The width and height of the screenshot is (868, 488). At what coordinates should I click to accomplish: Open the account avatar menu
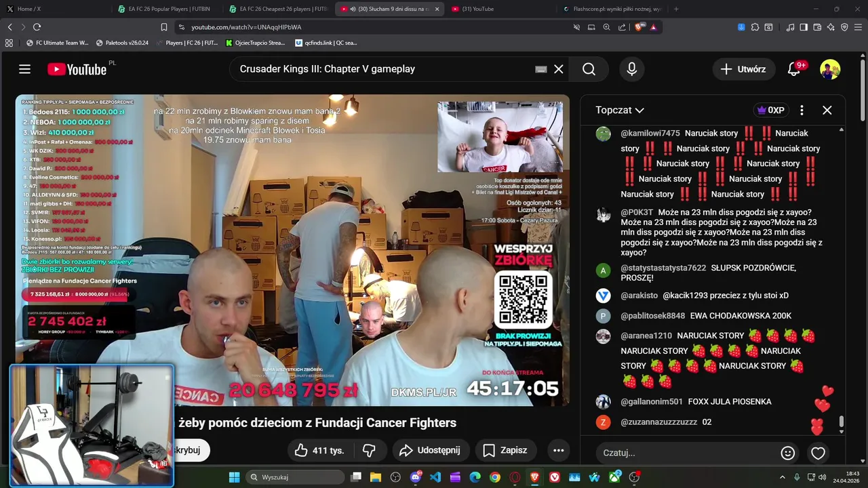tap(830, 69)
